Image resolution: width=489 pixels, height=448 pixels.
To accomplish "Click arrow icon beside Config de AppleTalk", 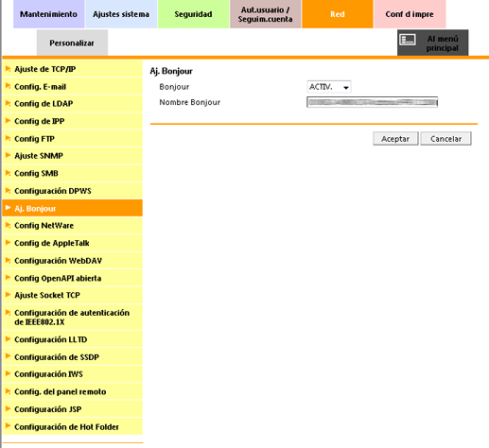I will pyautogui.click(x=9, y=242).
